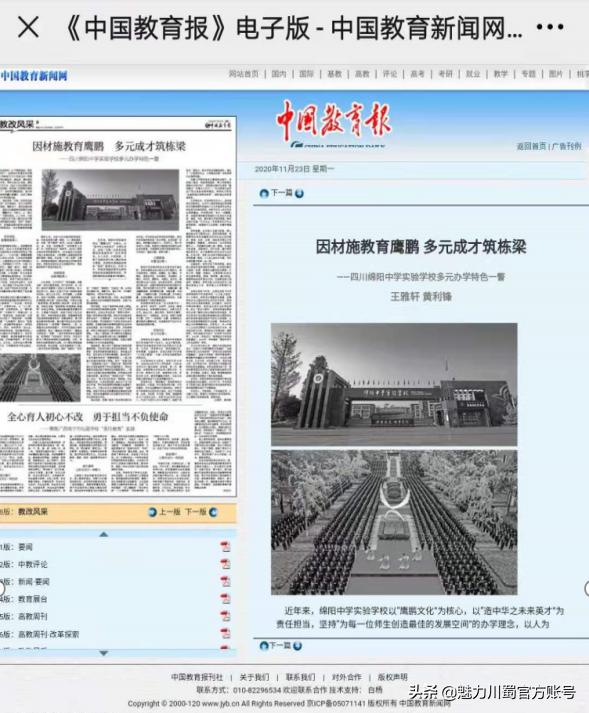
Task: Open PDF icon for 5版 高教周刊
Action: click(x=225, y=616)
